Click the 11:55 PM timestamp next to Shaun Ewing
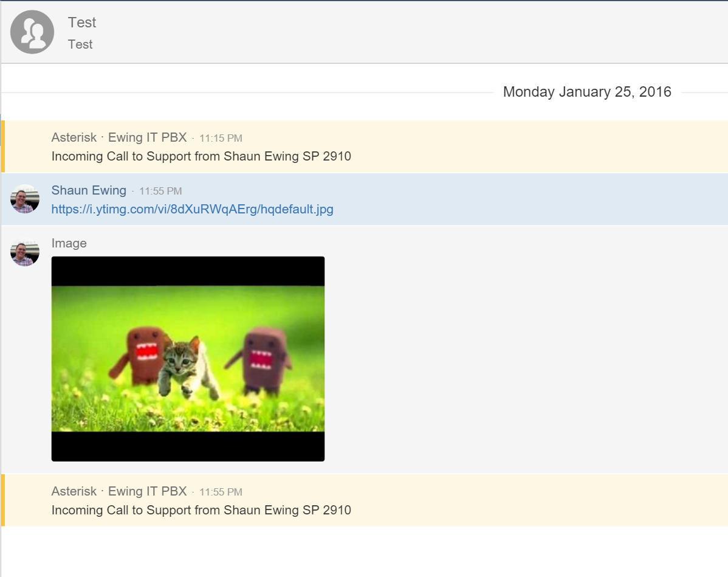Image resolution: width=728 pixels, height=577 pixels. click(160, 192)
